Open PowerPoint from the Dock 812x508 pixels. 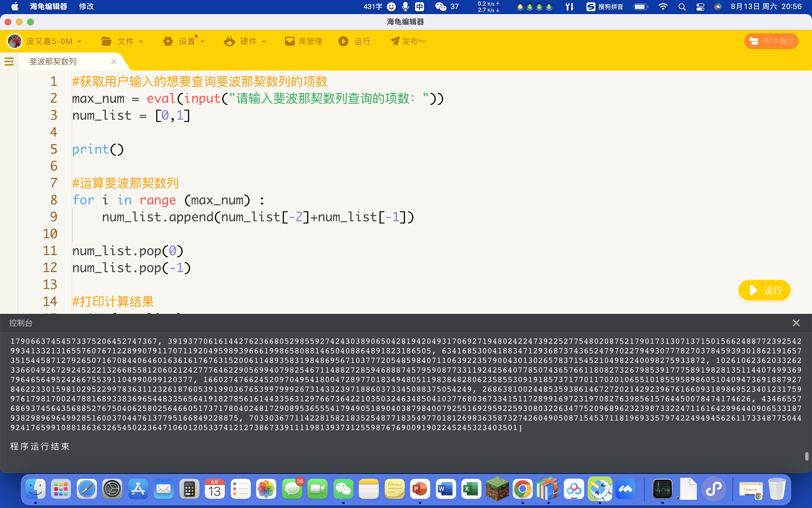(420, 489)
